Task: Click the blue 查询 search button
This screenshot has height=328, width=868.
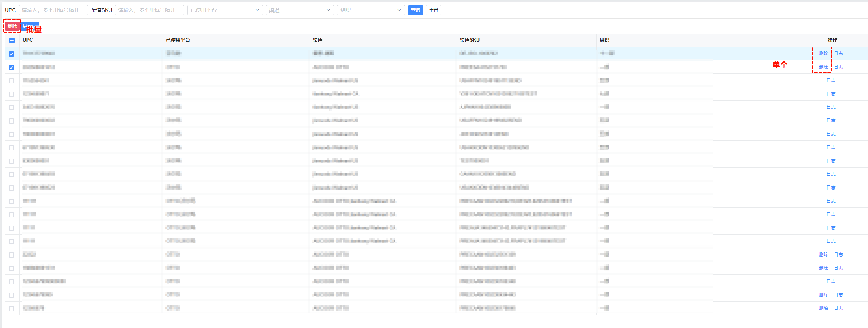Action: click(x=415, y=10)
